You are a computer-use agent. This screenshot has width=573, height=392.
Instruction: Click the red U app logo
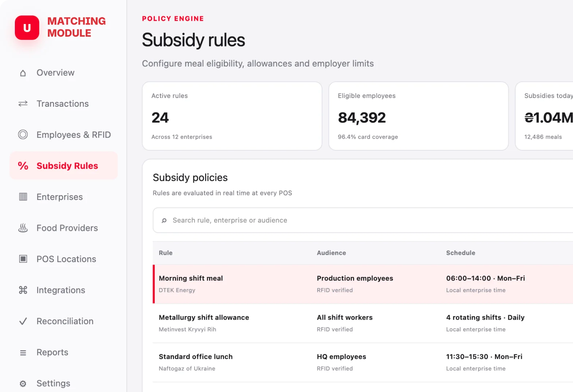pos(27,28)
